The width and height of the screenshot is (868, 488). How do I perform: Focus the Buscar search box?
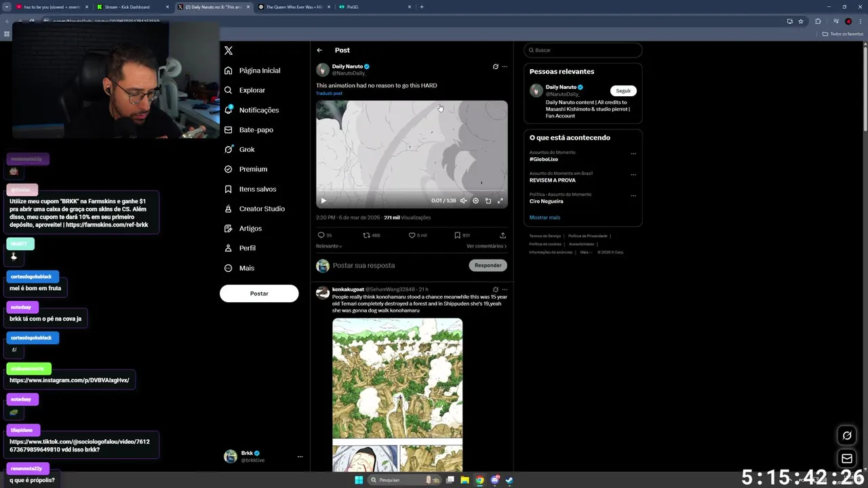click(x=583, y=50)
